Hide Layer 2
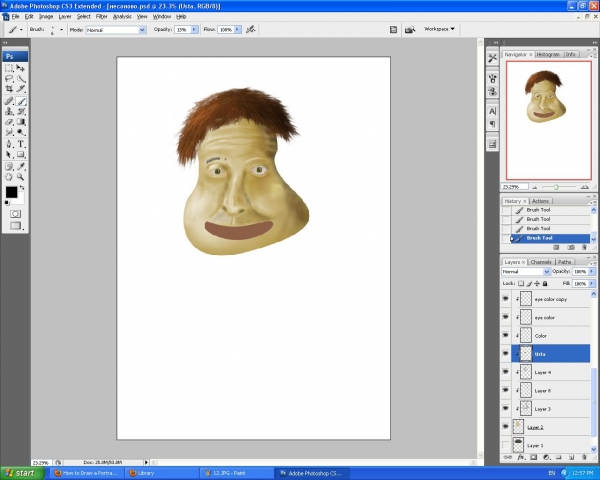Viewport: 600px width, 480px height. pos(506,427)
